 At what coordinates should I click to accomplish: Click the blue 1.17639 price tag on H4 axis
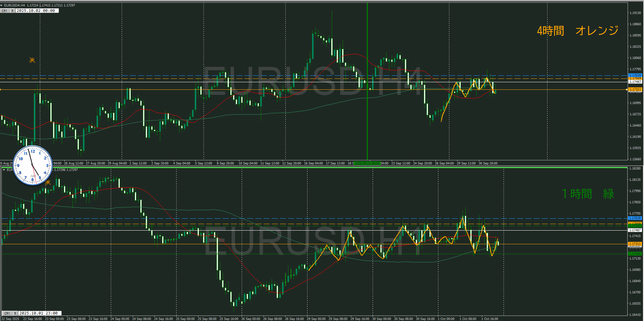pyautogui.click(x=635, y=75)
